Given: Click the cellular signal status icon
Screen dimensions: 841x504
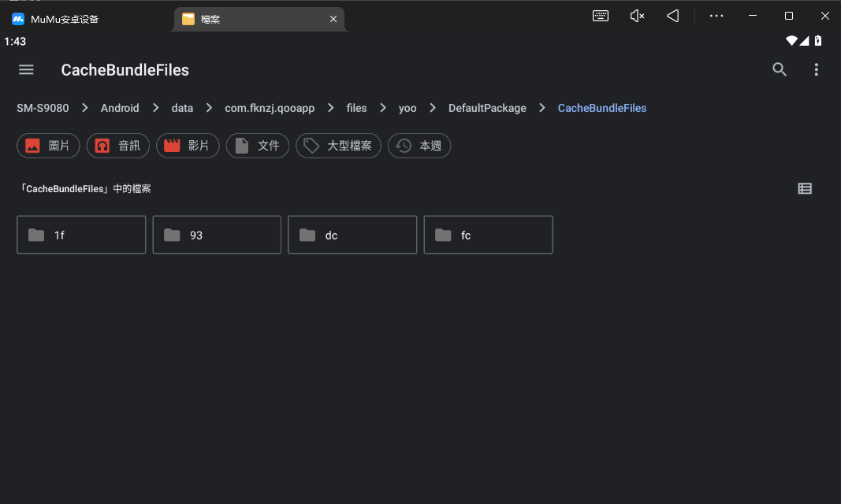Looking at the screenshot, I should tap(804, 41).
